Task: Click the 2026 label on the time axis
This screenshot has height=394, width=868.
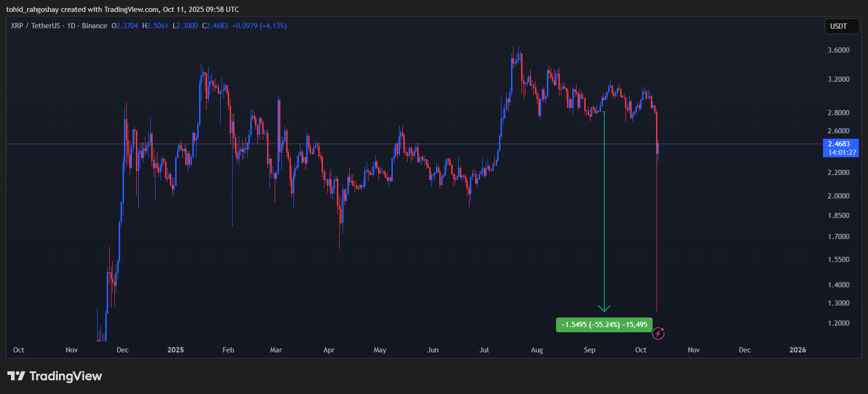Action: [797, 350]
